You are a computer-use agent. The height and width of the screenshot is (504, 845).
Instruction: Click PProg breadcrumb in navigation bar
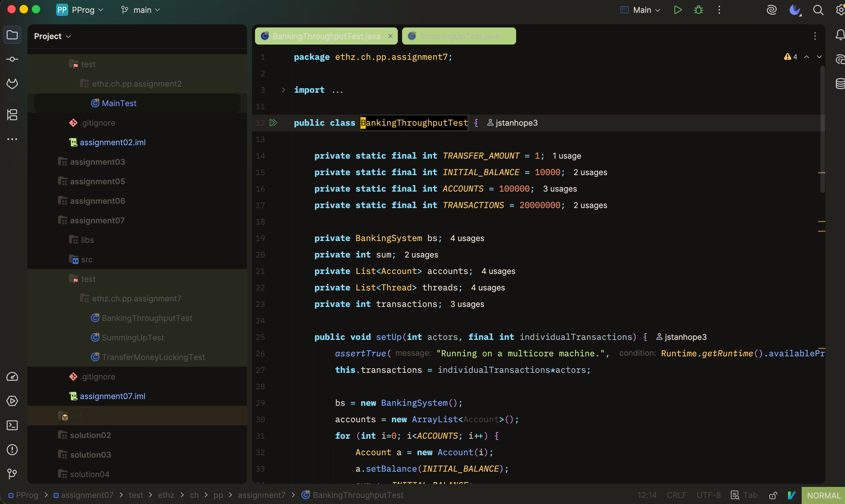[x=23, y=495]
